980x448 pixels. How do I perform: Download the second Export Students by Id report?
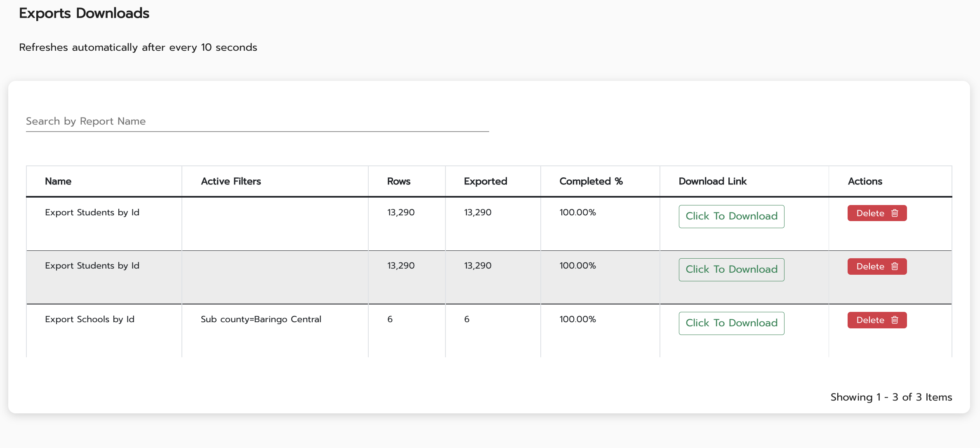click(x=731, y=269)
